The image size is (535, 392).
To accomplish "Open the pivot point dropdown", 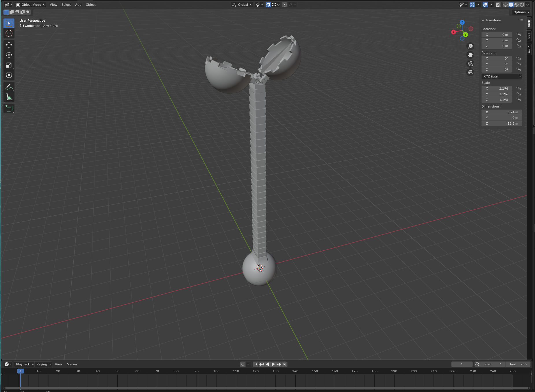I will pos(259,5).
